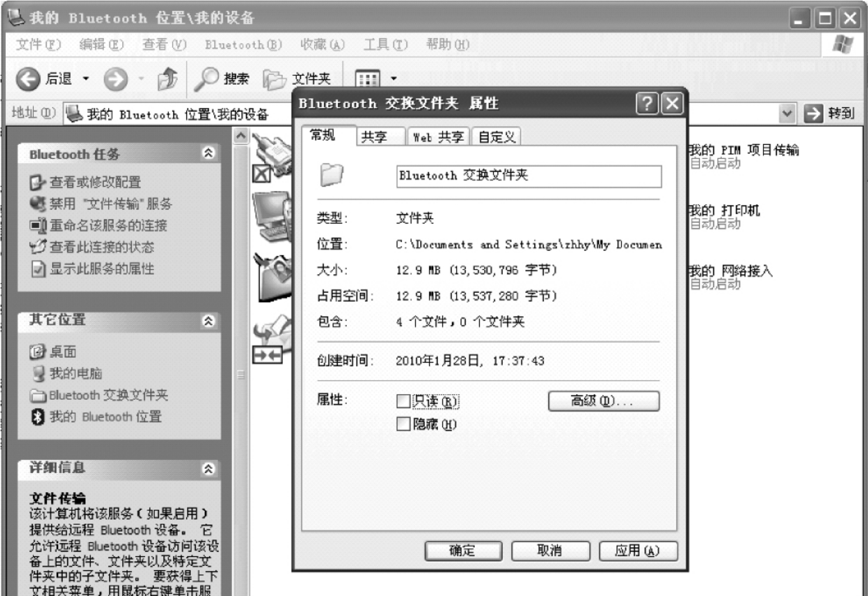
Task: Click the computer and phone service icon
Action: (272, 217)
